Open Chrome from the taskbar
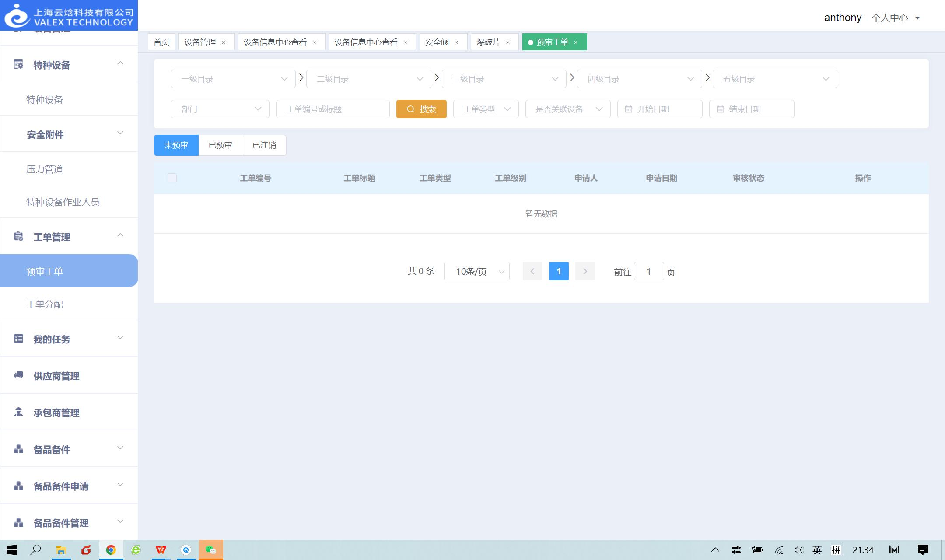Screen dimensions: 945x560 (111, 550)
